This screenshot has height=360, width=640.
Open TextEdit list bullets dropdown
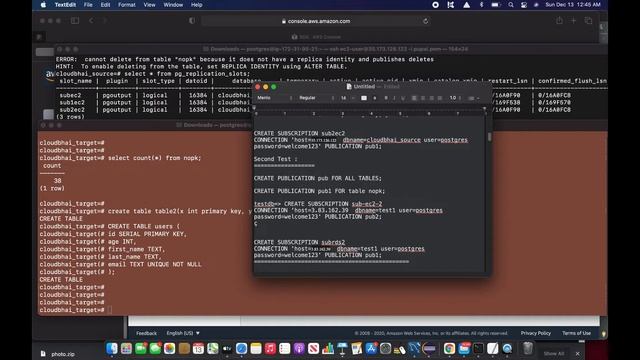pyautogui.click(x=473, y=98)
